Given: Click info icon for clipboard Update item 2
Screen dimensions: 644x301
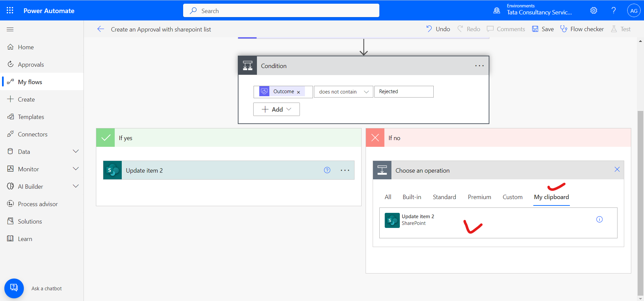Looking at the screenshot, I should [x=599, y=220].
